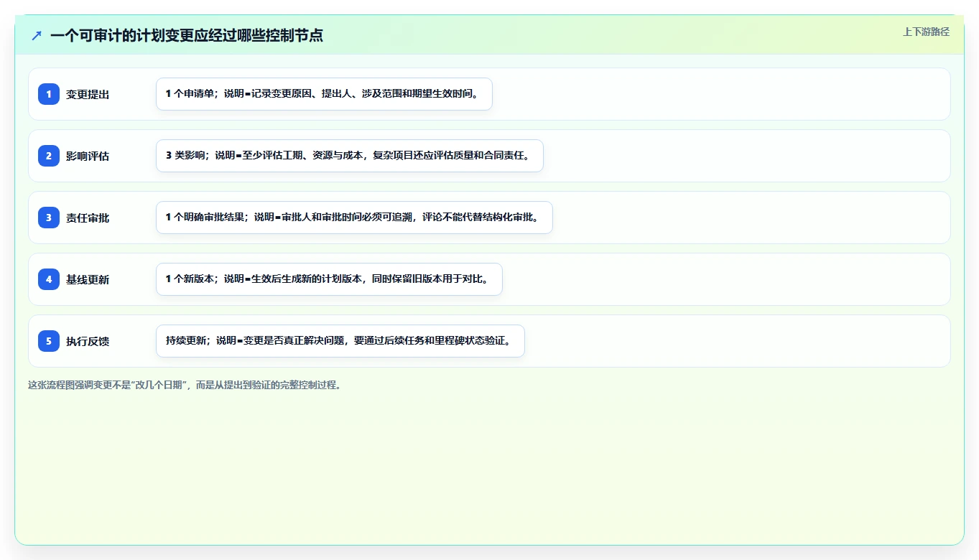Click step number 3 badge
979x560 pixels.
(x=49, y=218)
